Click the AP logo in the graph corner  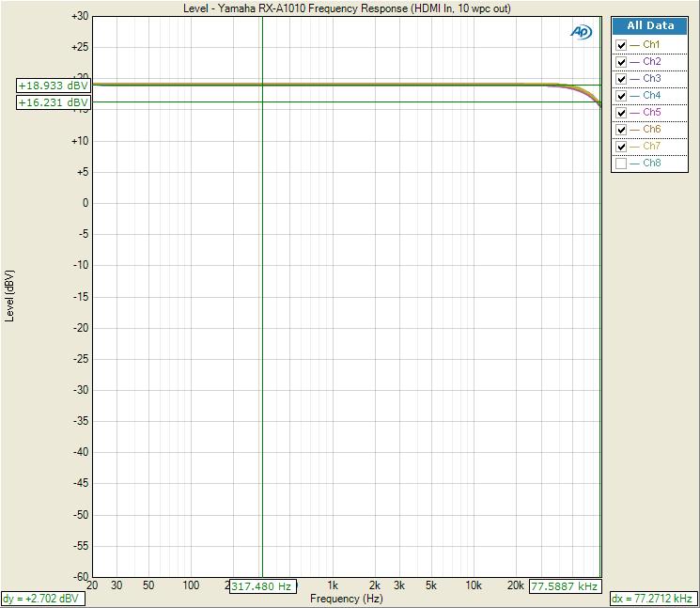coord(581,32)
